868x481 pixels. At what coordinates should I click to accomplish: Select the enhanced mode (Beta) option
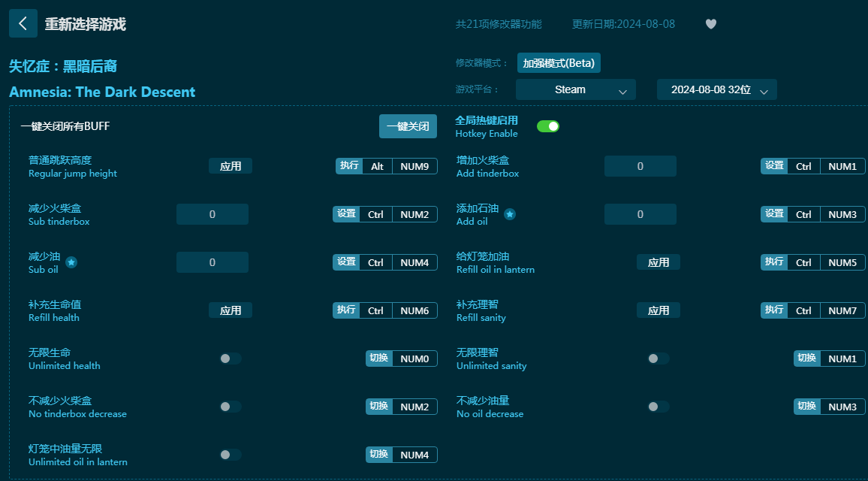(x=559, y=63)
